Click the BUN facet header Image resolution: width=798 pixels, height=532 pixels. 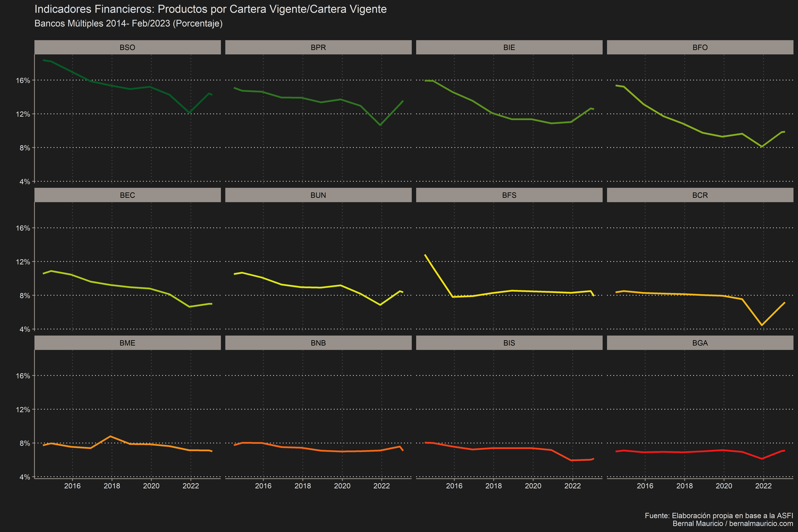point(318,195)
